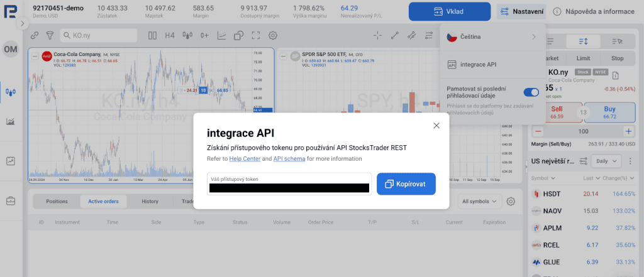Switch to the Positions tab
Image resolution: width=644 pixels, height=277 pixels.
point(57,202)
